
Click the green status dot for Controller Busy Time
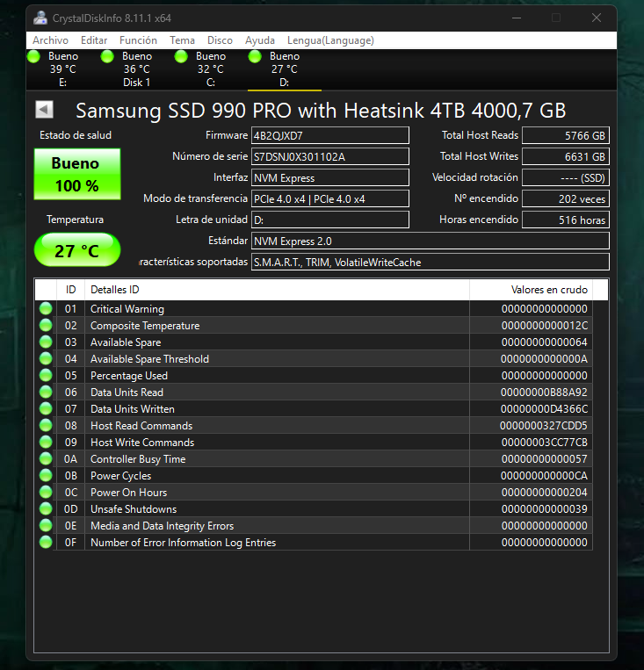point(46,458)
